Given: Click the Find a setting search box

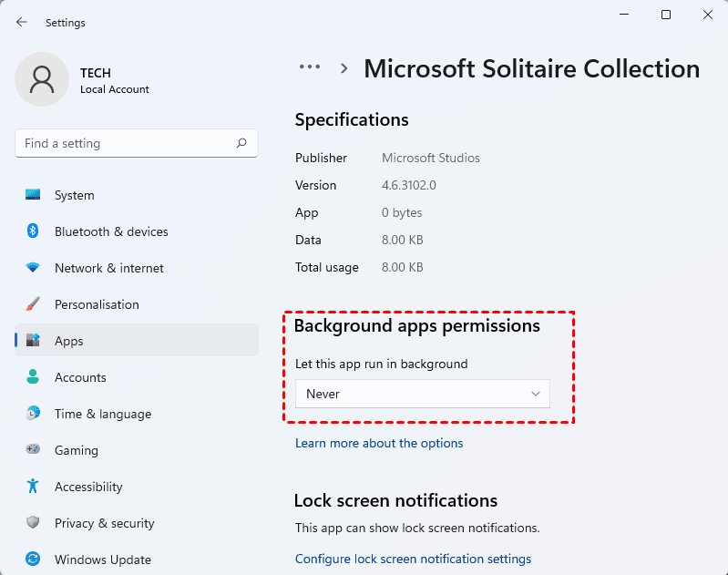Looking at the screenshot, I should [128, 143].
